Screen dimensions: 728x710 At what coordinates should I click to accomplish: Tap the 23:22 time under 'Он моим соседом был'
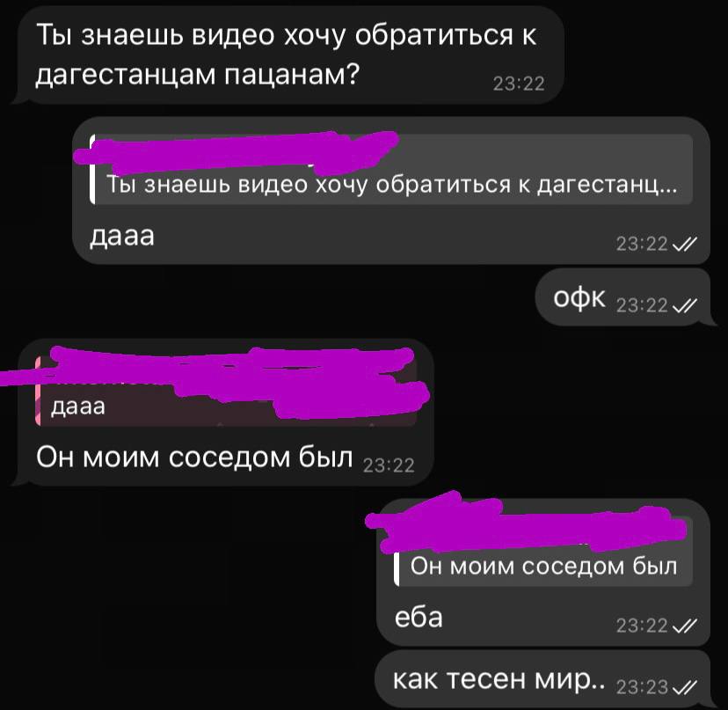[389, 465]
